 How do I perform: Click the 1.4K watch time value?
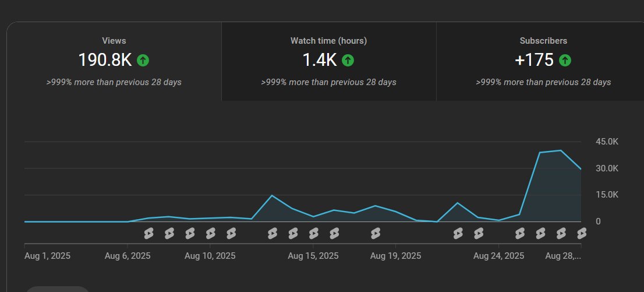320,61
